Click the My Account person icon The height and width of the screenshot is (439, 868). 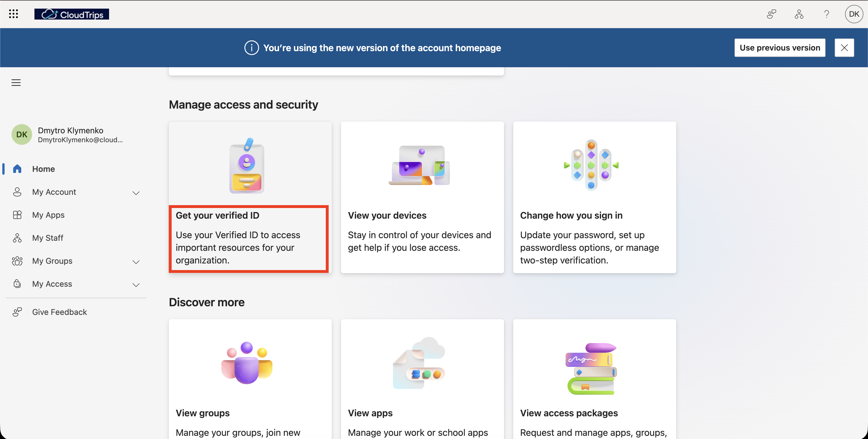[17, 192]
